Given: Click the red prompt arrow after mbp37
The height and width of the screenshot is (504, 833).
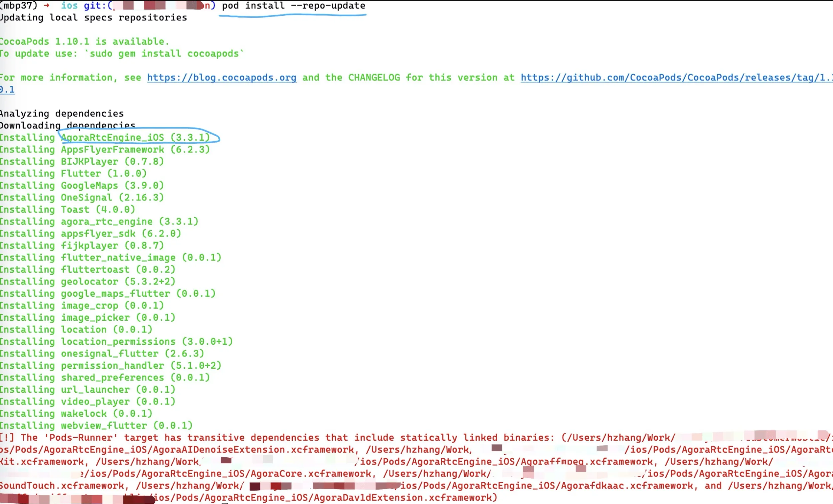Looking at the screenshot, I should pyautogui.click(x=47, y=6).
